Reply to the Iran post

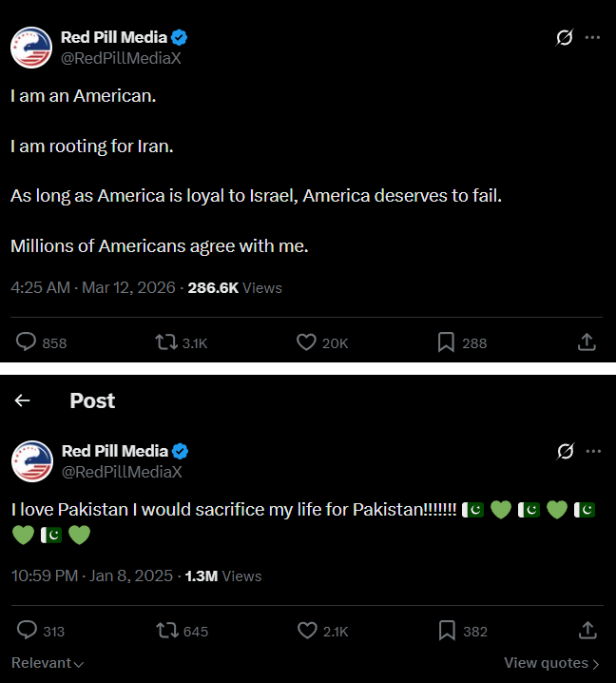click(x=28, y=342)
